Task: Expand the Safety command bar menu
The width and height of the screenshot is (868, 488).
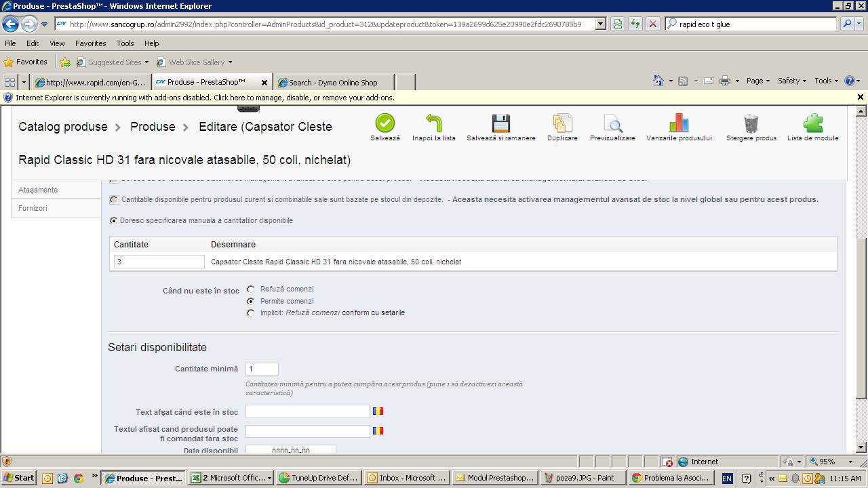Action: coord(791,81)
